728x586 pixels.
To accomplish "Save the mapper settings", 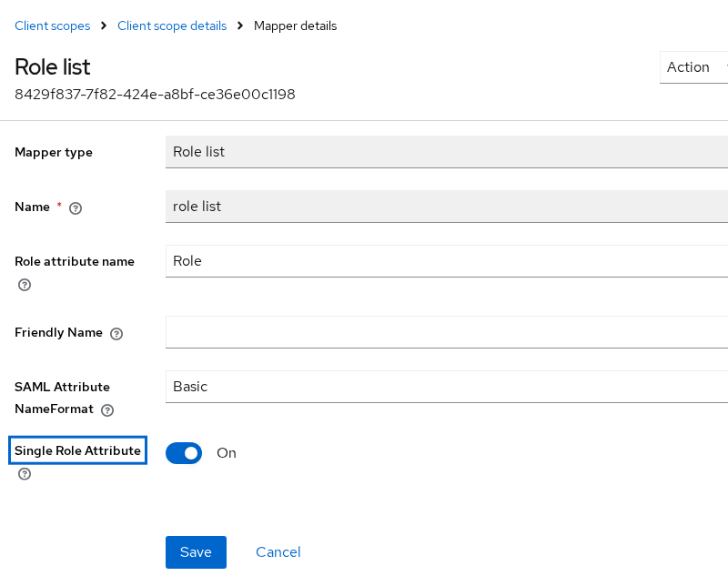I will tap(196, 552).
